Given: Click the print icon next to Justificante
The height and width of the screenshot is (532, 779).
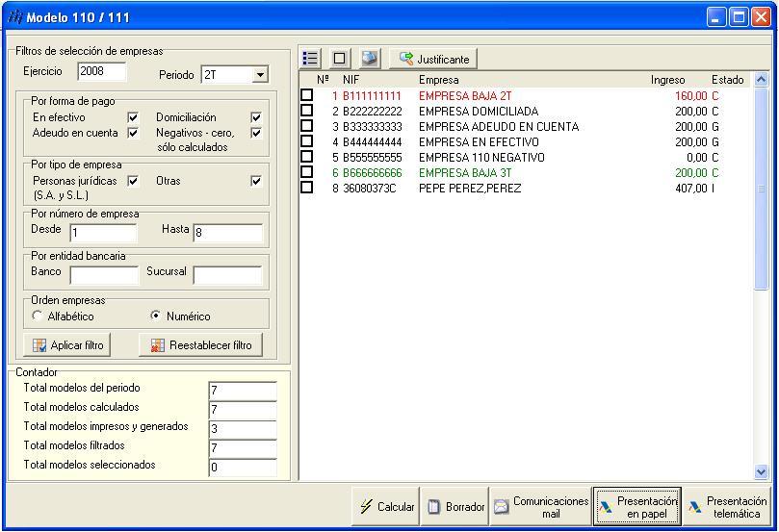Looking at the screenshot, I should coord(369,59).
